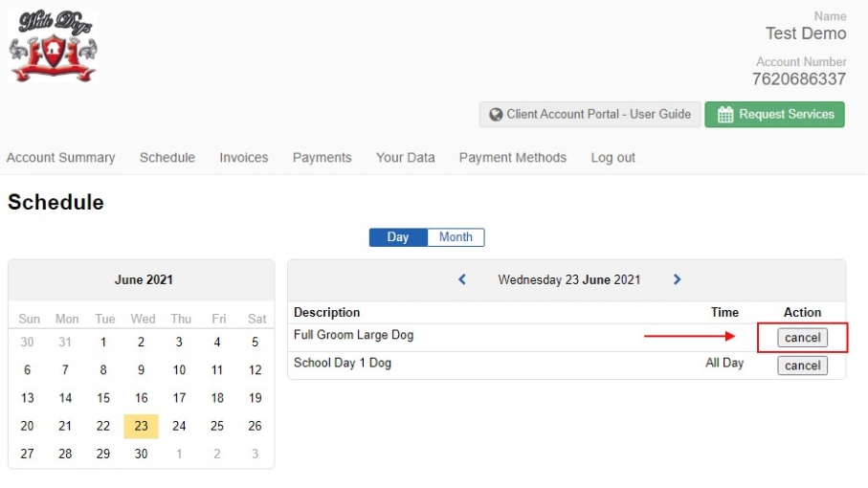The image size is (868, 488).
Task: Click the Log out link
Action: click(x=612, y=158)
